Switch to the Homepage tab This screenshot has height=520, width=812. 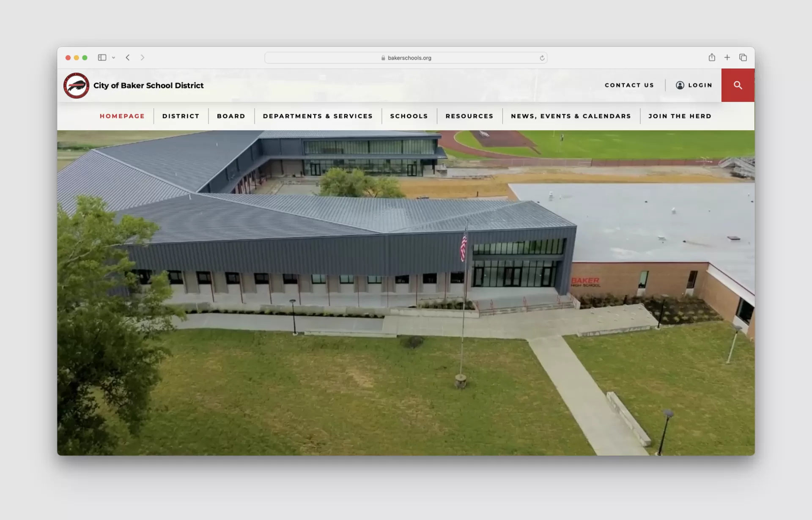coord(122,116)
